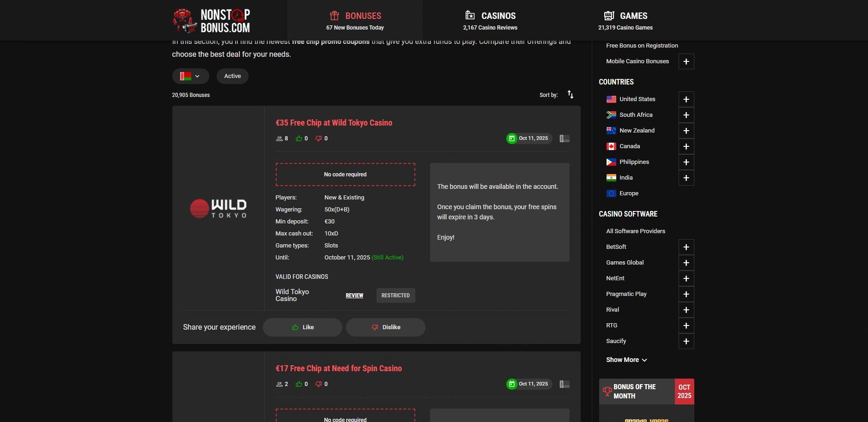Select the Europe flag icon
Image resolution: width=868 pixels, height=422 pixels.
point(611,193)
